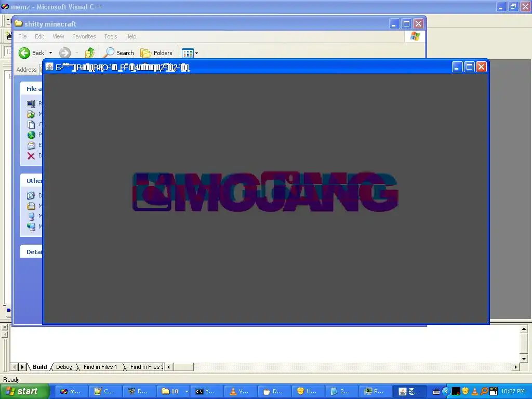Click output pane vertical scroll up arrow
532x399 pixels.
click(x=524, y=329)
